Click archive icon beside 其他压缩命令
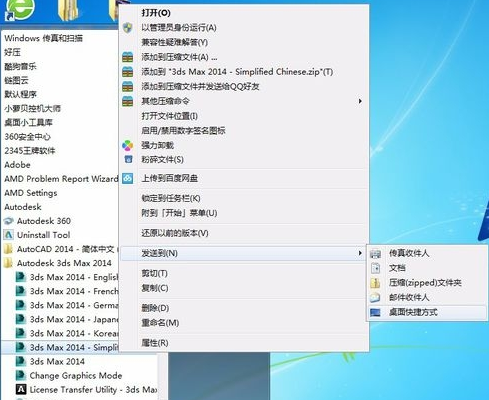489x400 pixels. [127, 101]
